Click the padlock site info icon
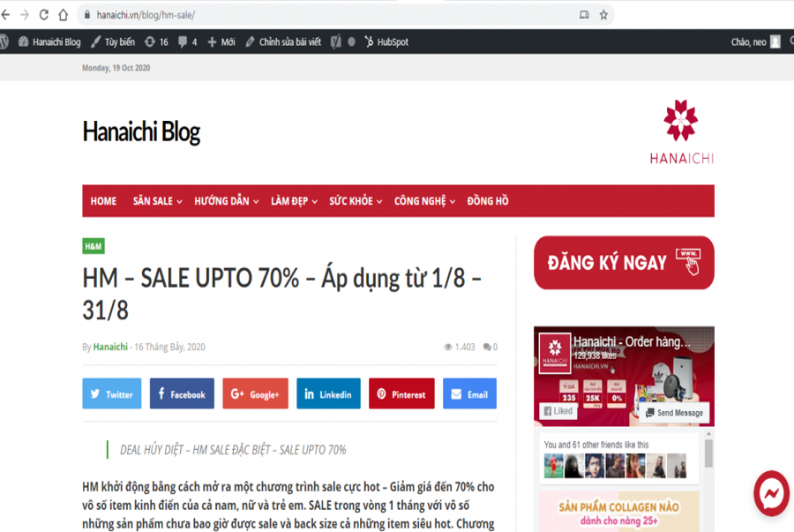 (x=87, y=15)
